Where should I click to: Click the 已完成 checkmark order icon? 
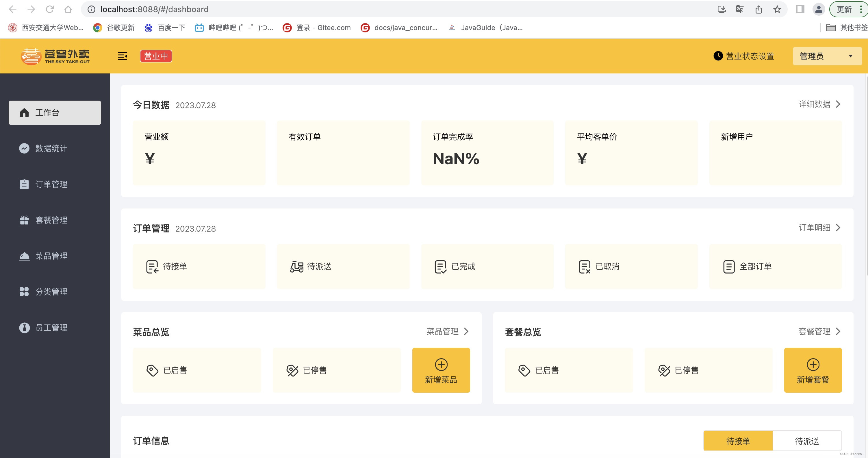tap(440, 267)
